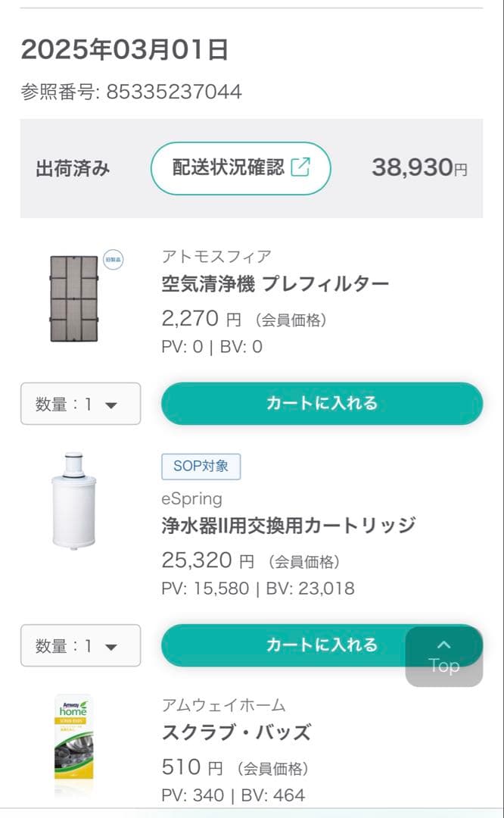Viewport: 504px width, 818px height.
Task: Select the SOP対象 badge on the cartridge
Action: (201, 467)
